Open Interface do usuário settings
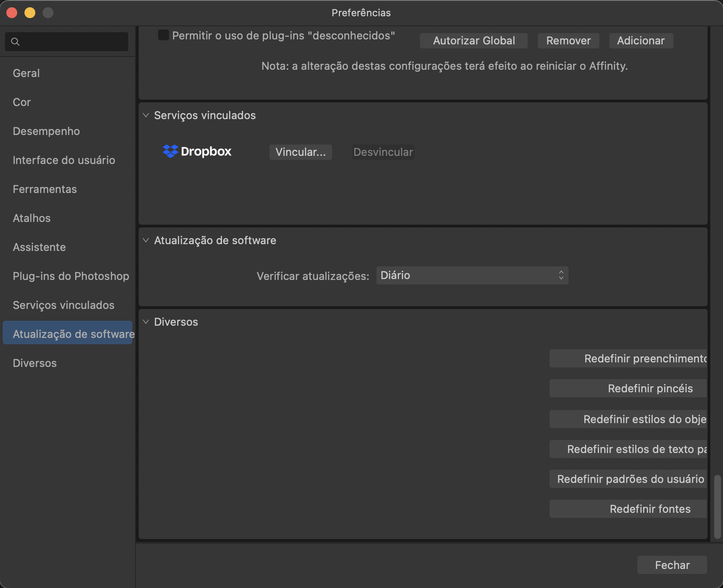 tap(64, 160)
